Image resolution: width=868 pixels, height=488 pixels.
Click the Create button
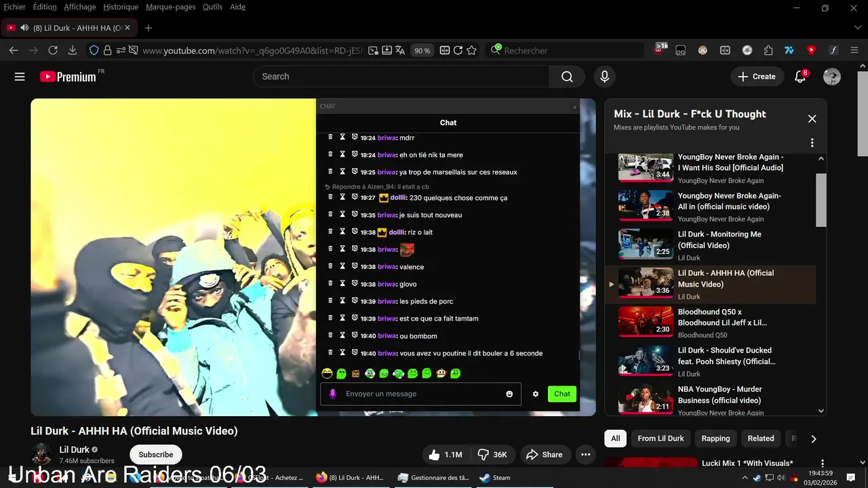(x=757, y=77)
